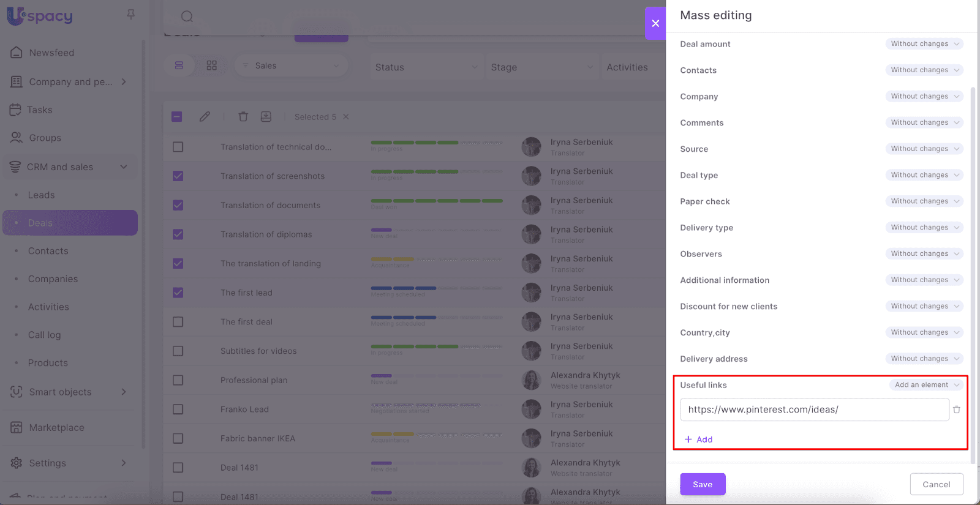Toggle the select-all checkbox in the header
980x505 pixels.
(x=177, y=116)
